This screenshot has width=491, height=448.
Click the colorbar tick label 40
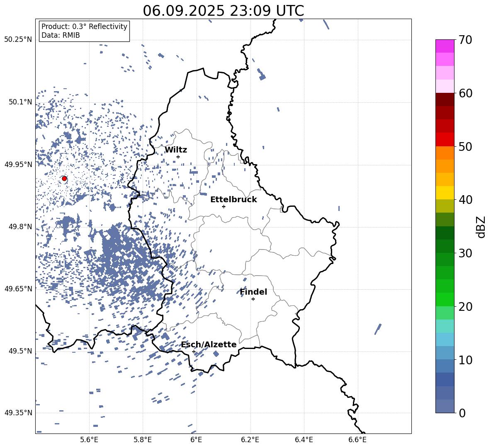tap(465, 200)
